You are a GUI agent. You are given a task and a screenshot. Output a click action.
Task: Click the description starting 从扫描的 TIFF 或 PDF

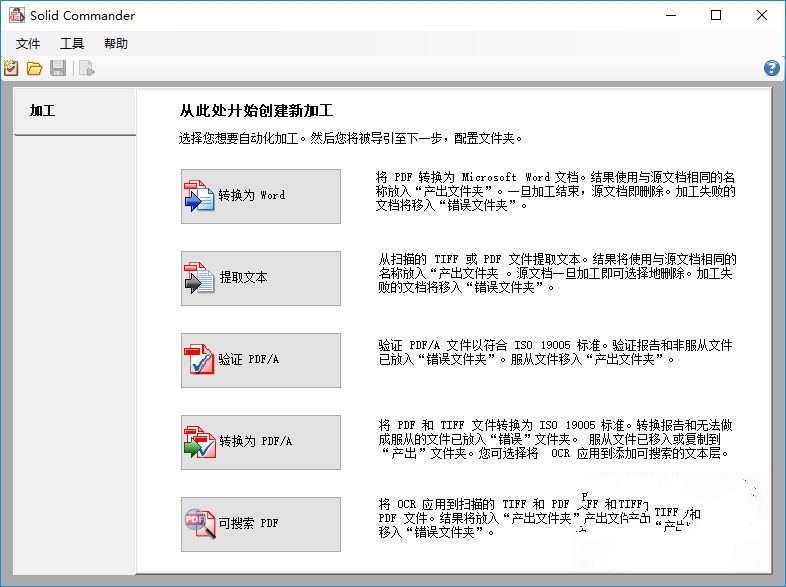pos(557,273)
